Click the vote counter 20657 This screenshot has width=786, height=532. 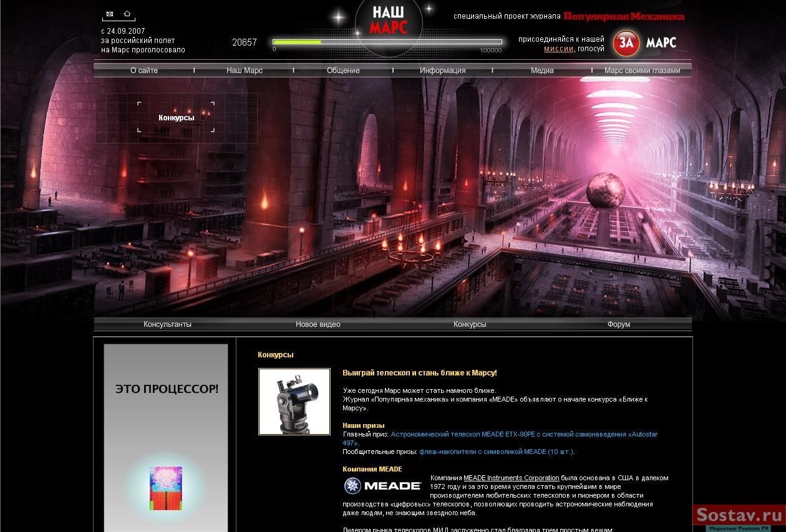pyautogui.click(x=245, y=42)
